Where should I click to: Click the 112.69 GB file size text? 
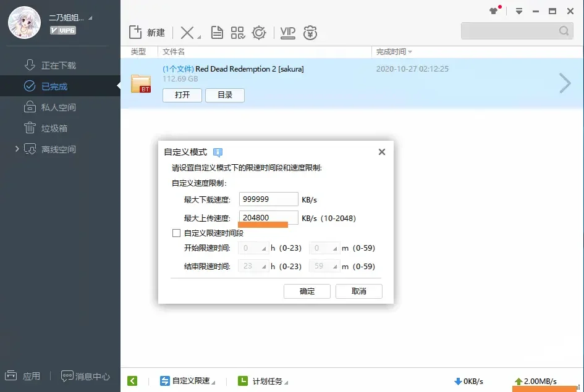(x=180, y=79)
